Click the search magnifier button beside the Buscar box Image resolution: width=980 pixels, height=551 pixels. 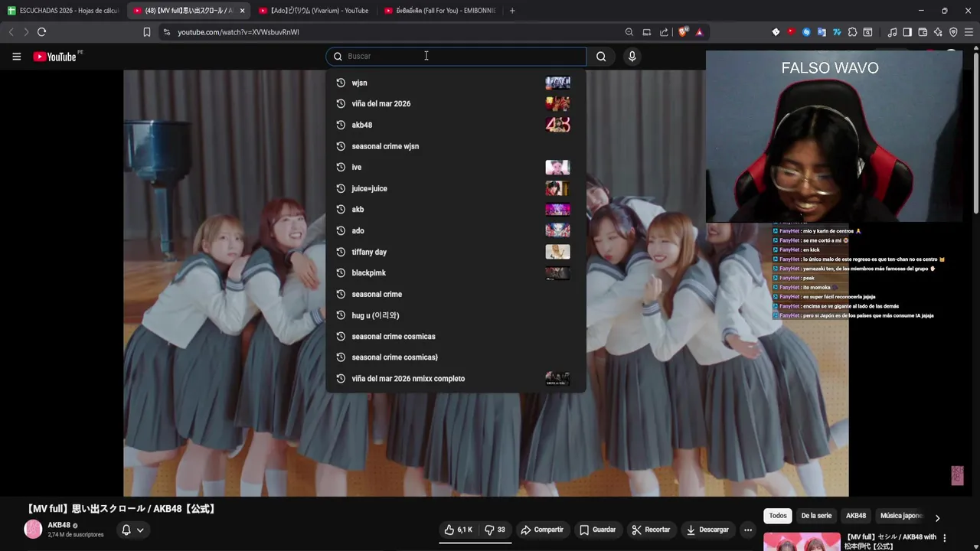click(601, 57)
